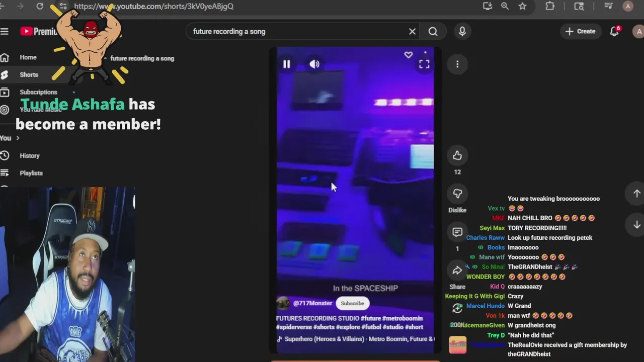
Task: Share the Short
Action: point(457,270)
